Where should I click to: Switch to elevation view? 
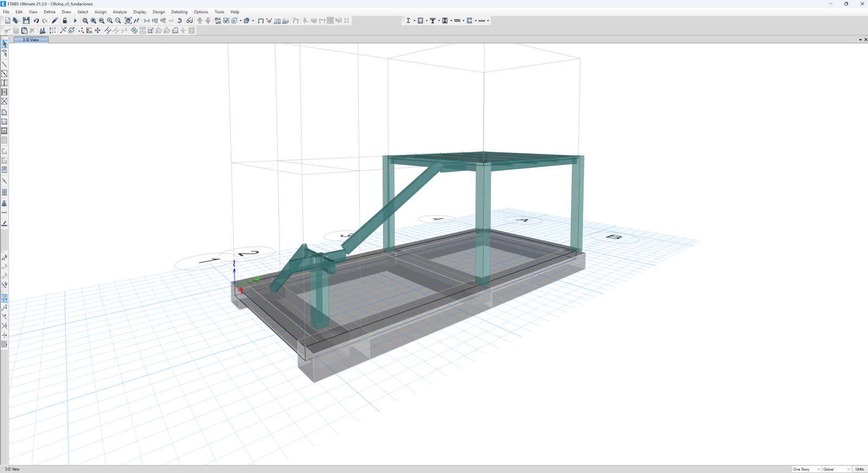(163, 21)
